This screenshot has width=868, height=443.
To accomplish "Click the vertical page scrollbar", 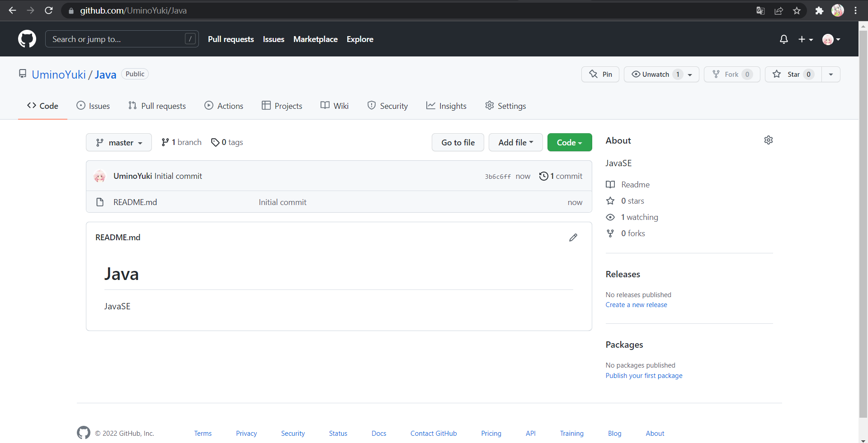I will 863,223.
